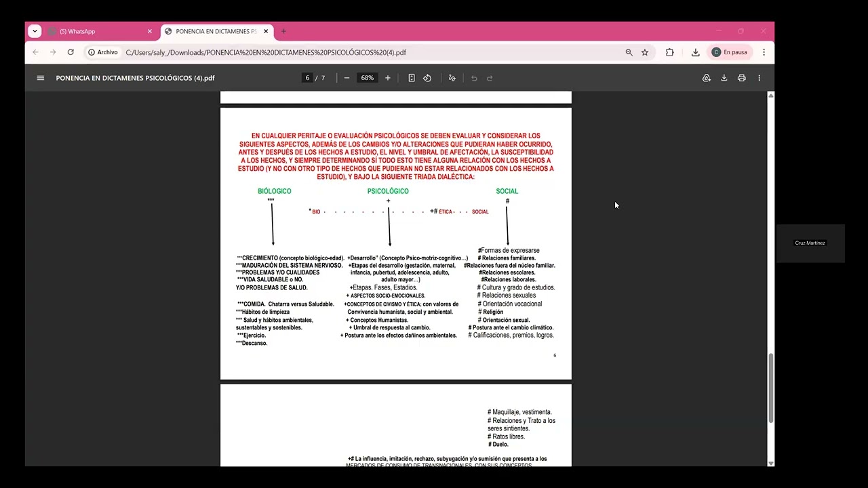Redo the PDF annotation
The image size is (868, 488).
[x=490, y=78]
